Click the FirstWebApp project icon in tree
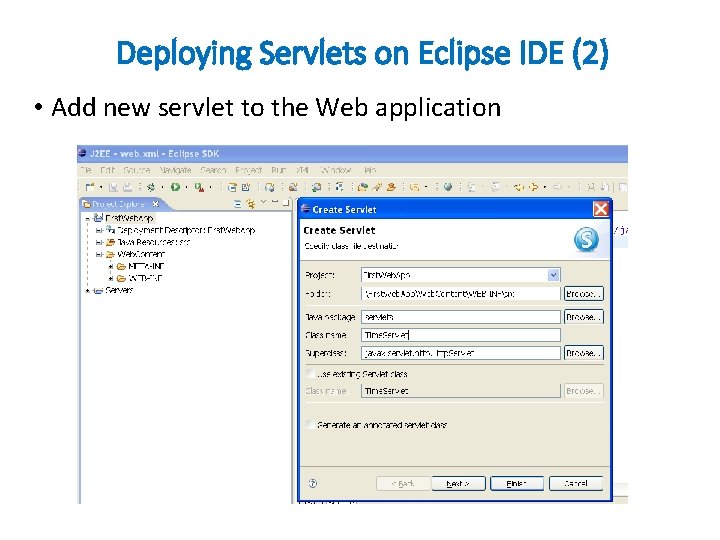The image size is (720, 540). coord(98,218)
